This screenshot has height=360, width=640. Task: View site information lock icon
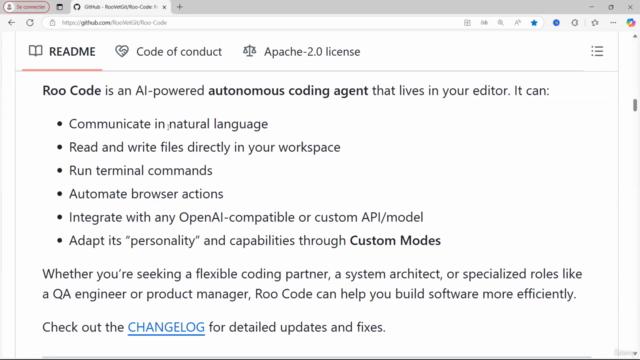(52, 23)
